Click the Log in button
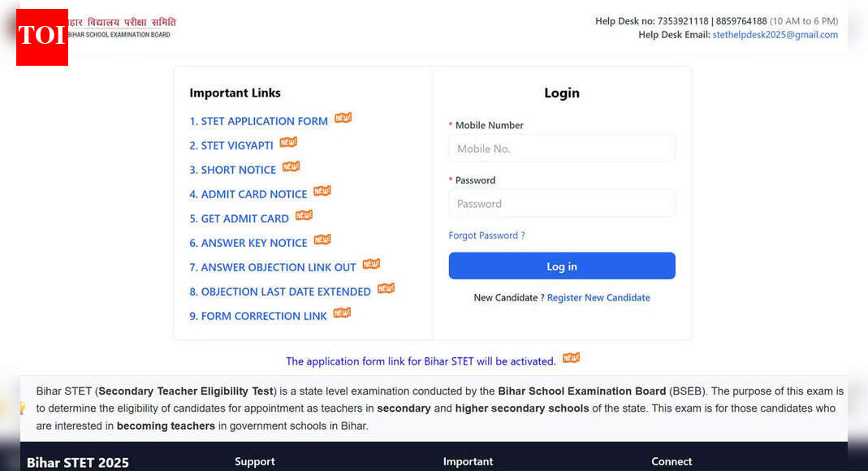Screen dimensions: 868x471 point(561,266)
